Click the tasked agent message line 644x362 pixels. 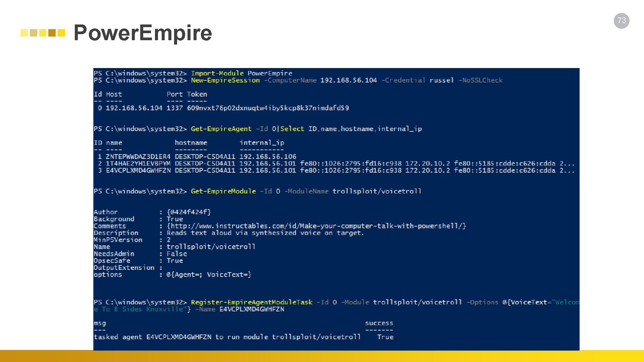point(227,337)
